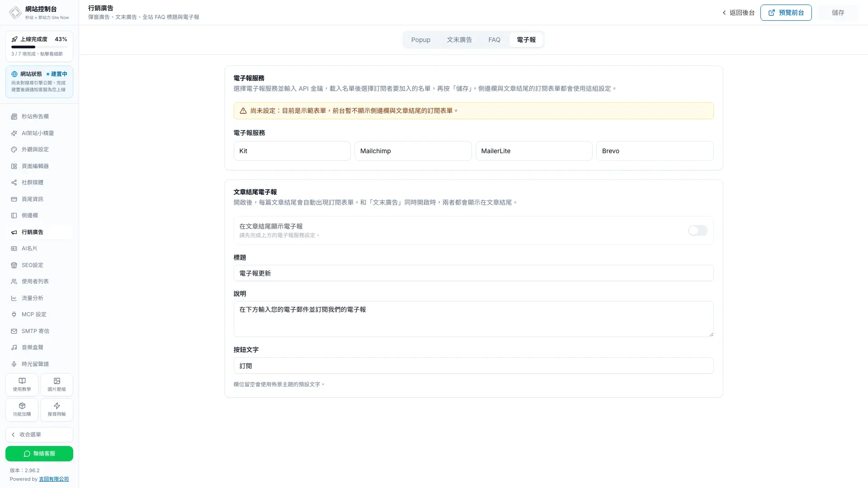Select MailerLite newsletter service
Screen dimensions: 868x488
pyautogui.click(x=534, y=151)
